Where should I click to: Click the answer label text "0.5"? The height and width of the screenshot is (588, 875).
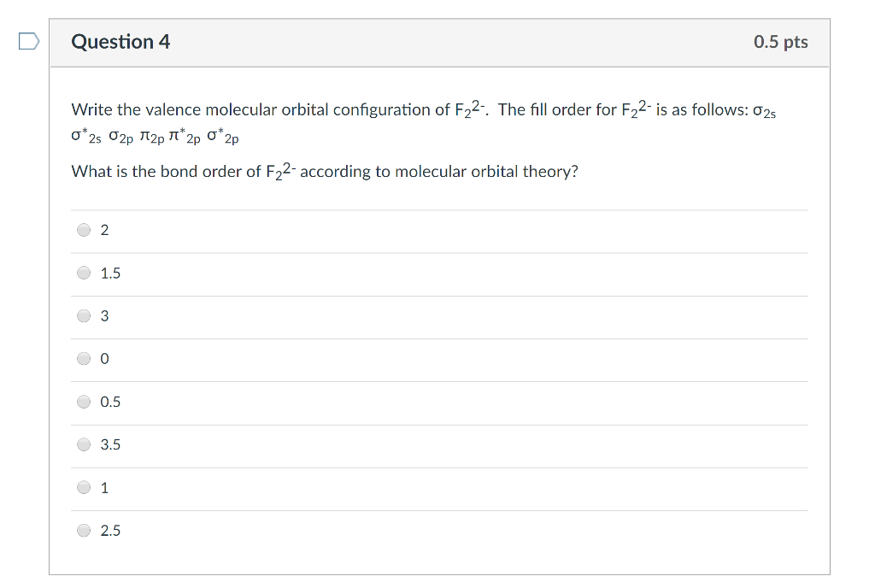(110, 402)
